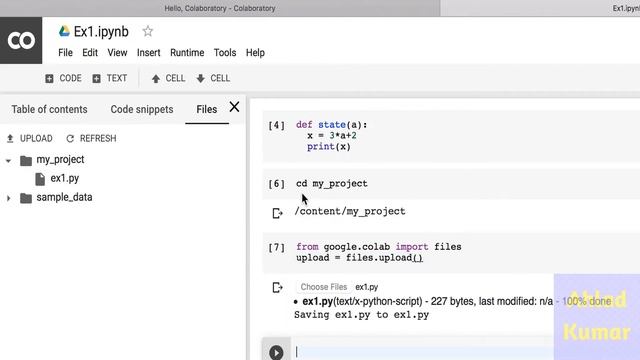
Task: Click the cell [4] execution indicator
Action: [x=276, y=125]
